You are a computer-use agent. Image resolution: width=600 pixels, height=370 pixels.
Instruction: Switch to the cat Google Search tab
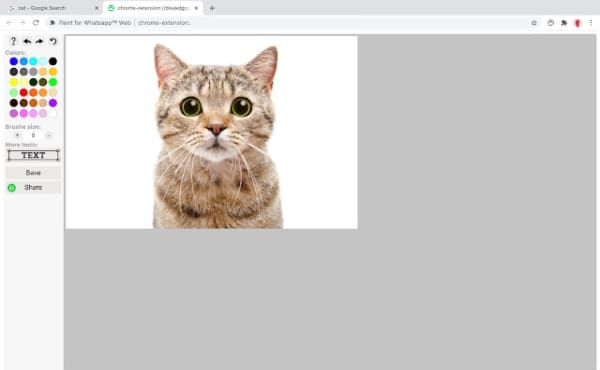[53, 8]
